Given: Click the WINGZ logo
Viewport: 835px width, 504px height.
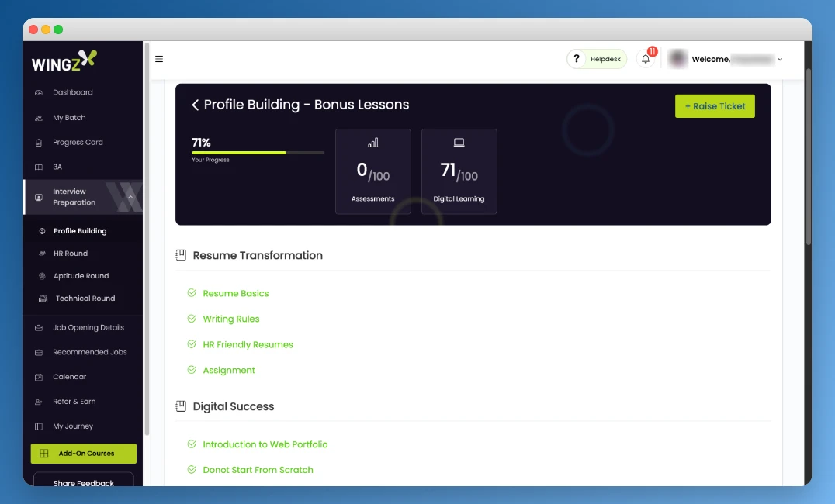Looking at the screenshot, I should point(64,61).
